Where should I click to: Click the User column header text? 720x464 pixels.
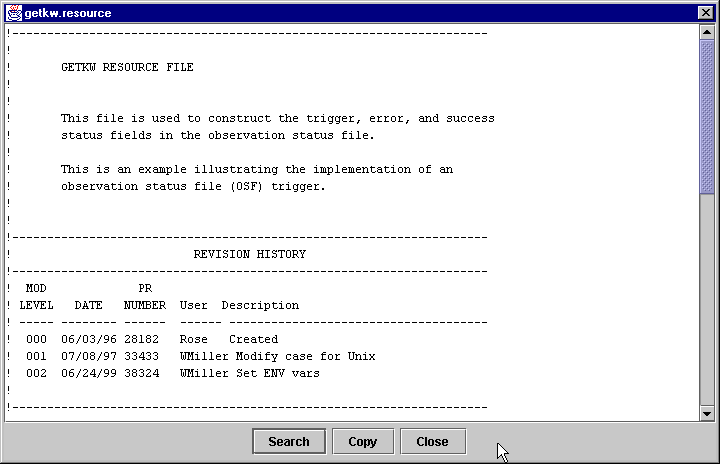(x=193, y=305)
